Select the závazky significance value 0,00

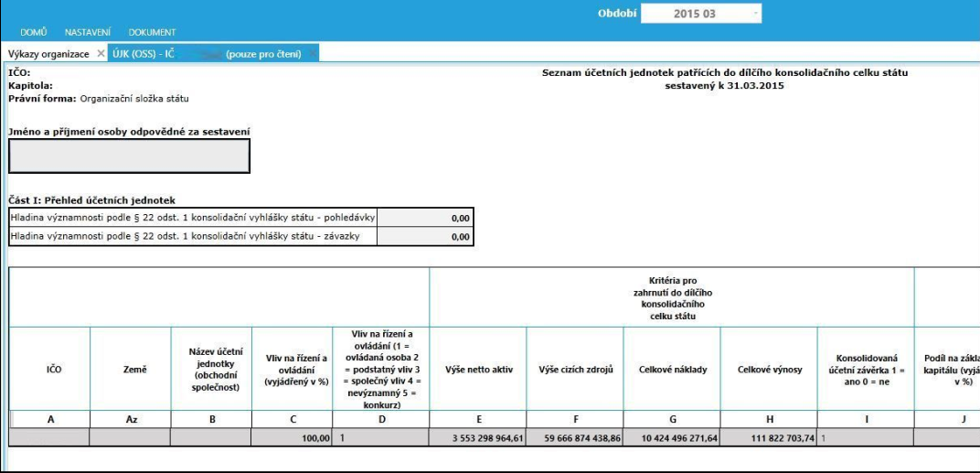coord(425,236)
